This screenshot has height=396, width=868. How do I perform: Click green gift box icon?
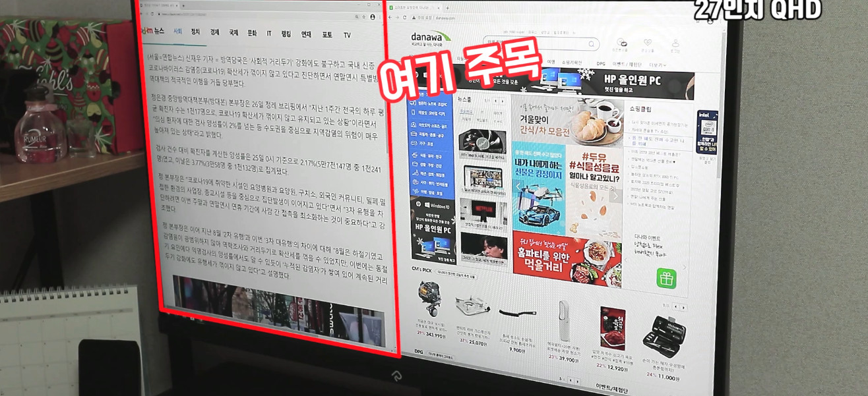[x=666, y=278]
